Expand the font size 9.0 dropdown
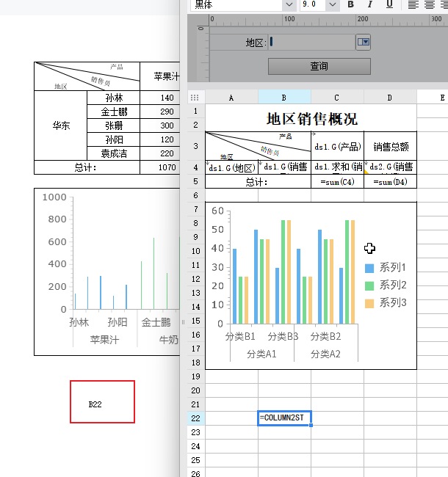Image resolution: width=448 pixels, height=477 pixels. 333,5
